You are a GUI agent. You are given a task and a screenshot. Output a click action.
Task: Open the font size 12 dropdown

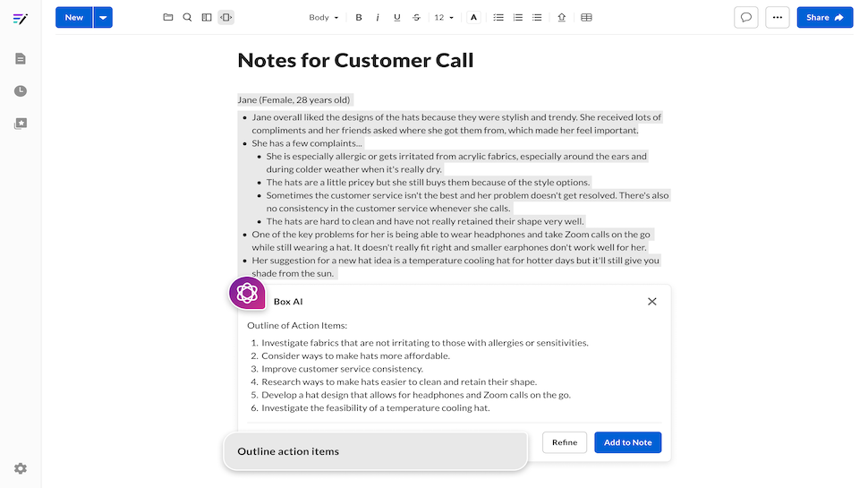tap(444, 17)
